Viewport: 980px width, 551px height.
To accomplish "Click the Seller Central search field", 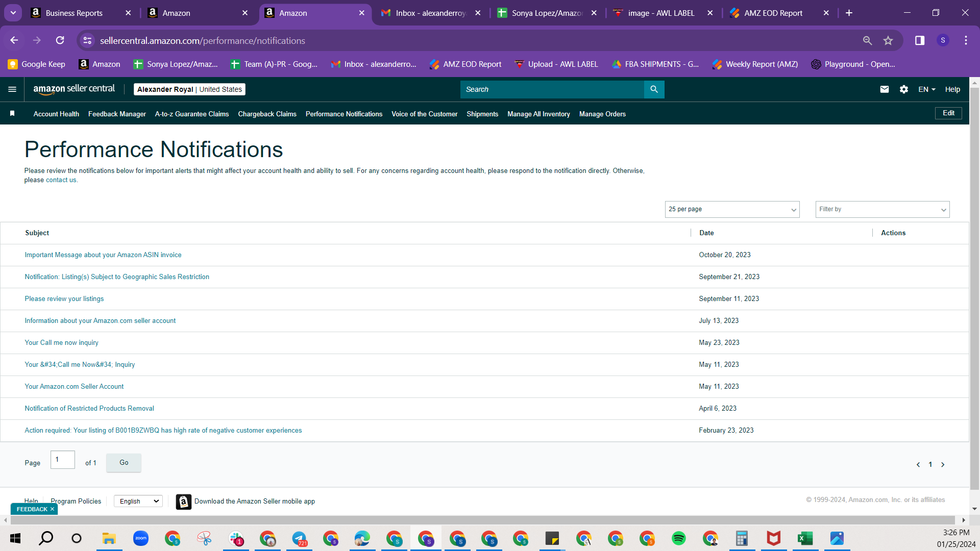I will click(x=552, y=89).
